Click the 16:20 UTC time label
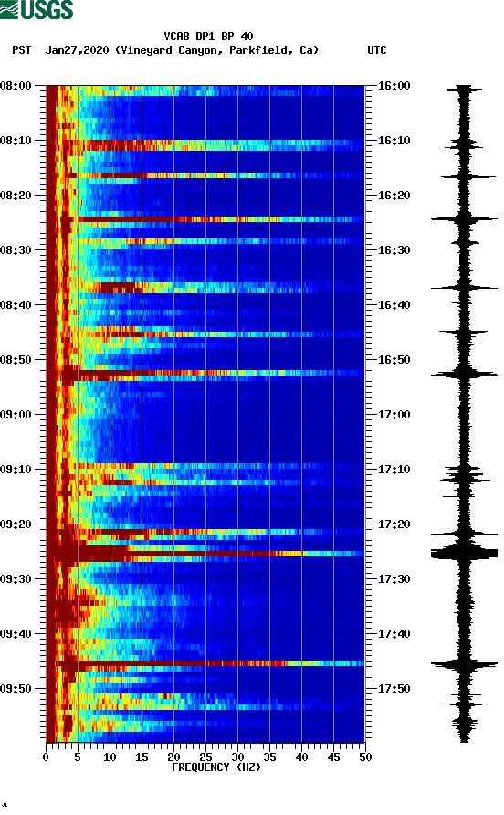504x815 pixels. click(394, 196)
